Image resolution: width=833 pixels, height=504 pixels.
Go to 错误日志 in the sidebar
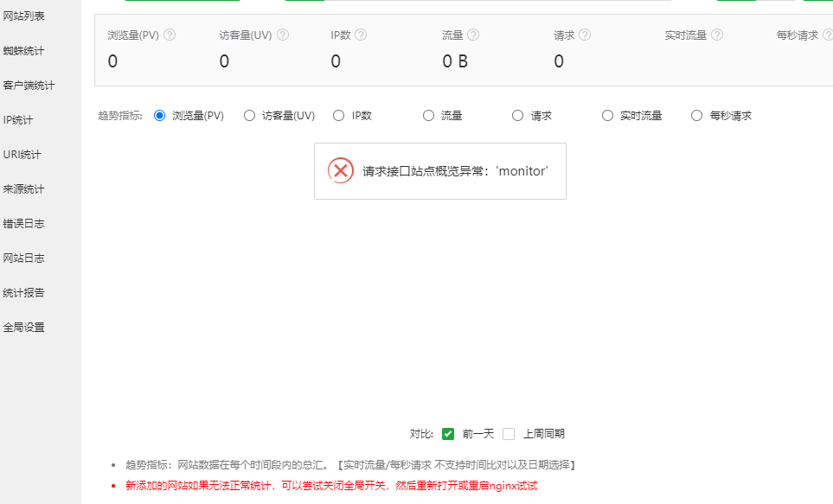tap(24, 224)
